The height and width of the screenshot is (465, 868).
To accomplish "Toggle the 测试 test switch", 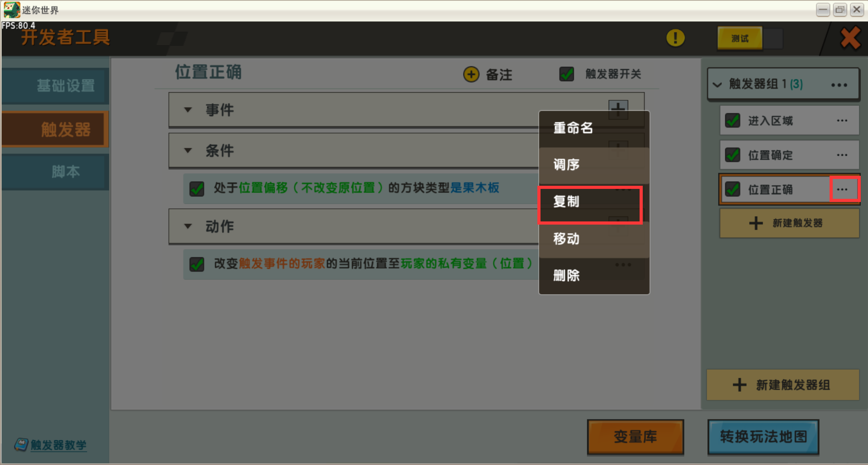I will point(750,38).
